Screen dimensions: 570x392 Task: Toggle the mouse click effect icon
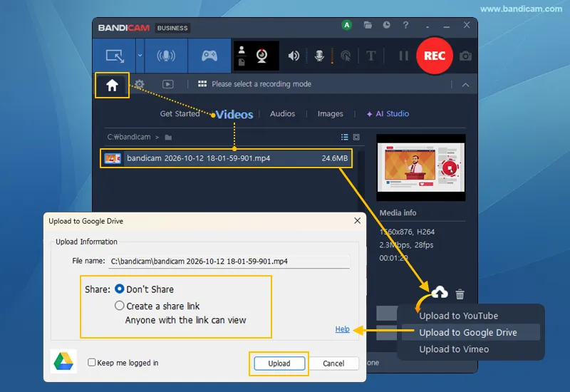pyautogui.click(x=346, y=56)
